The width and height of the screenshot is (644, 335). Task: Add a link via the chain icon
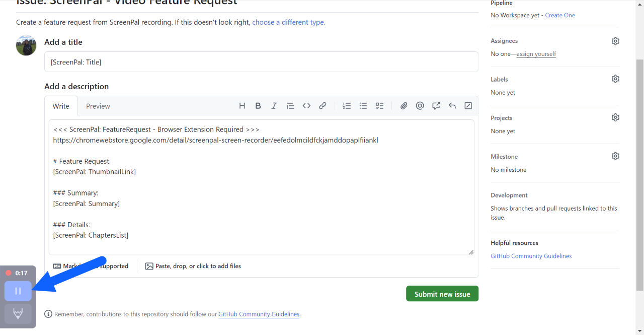(x=323, y=106)
